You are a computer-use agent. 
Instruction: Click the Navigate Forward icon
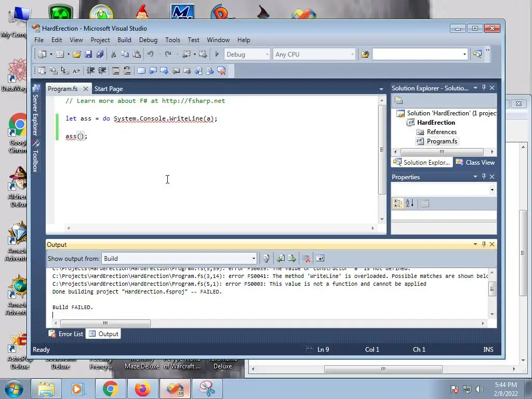(x=203, y=54)
